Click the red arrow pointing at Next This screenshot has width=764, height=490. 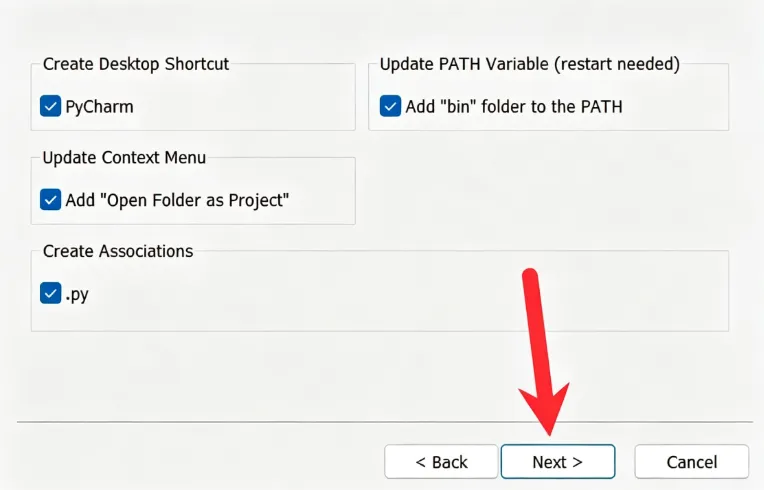[542, 351]
